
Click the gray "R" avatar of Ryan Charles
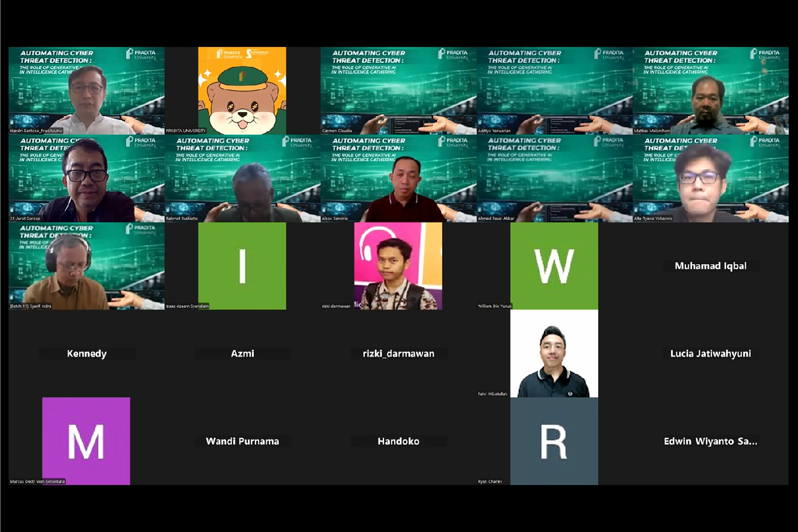[x=554, y=441]
